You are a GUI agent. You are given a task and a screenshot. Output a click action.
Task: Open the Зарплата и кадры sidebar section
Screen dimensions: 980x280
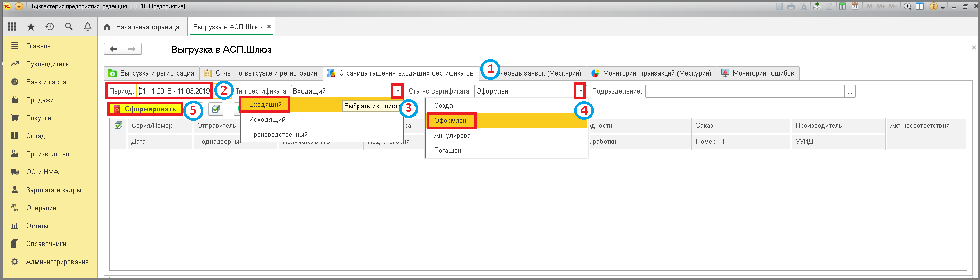[x=50, y=190]
